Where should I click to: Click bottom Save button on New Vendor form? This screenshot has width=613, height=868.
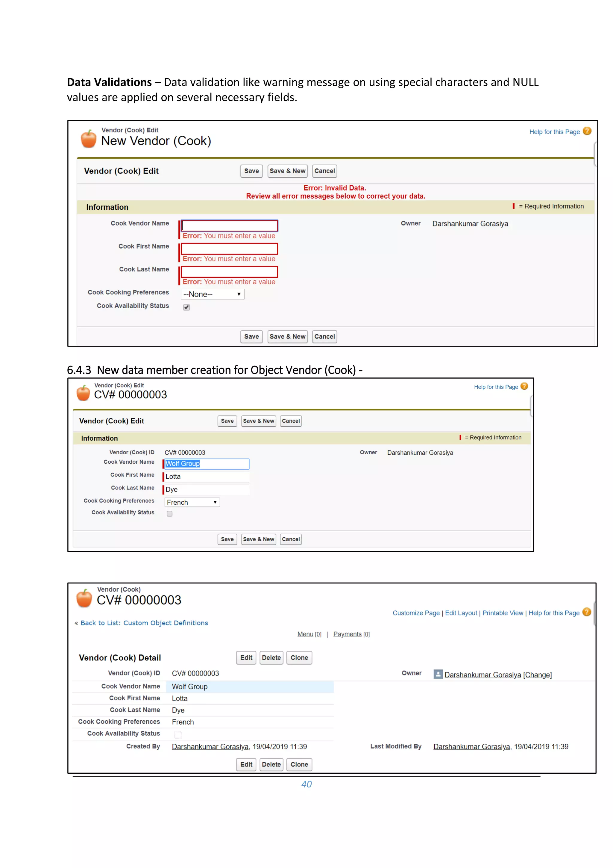[251, 336]
